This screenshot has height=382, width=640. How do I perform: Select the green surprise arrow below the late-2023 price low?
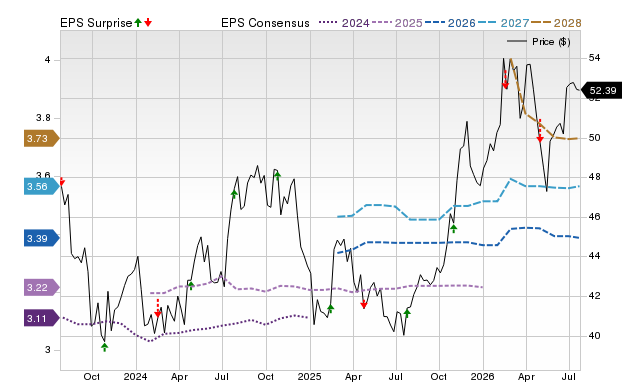[x=104, y=347]
